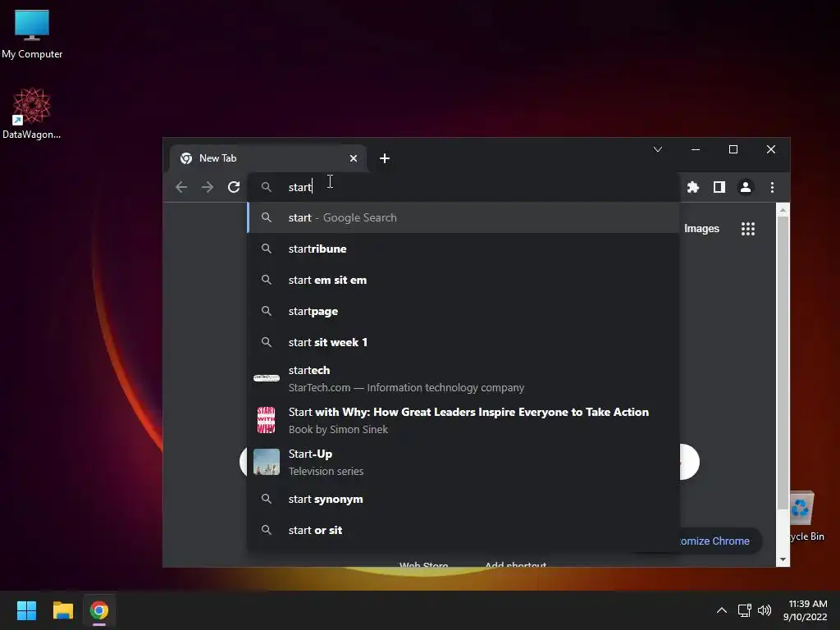Show hidden icons tray chevron
Viewport: 840px width, 630px height.
[722, 610]
